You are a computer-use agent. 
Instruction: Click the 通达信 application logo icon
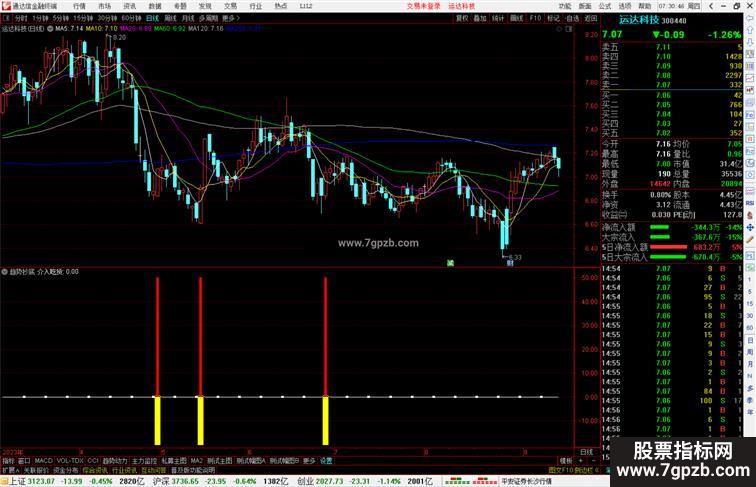tap(6, 6)
